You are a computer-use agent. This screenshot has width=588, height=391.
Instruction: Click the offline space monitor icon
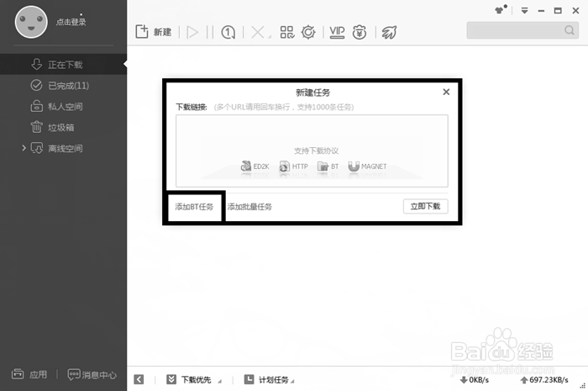(37, 148)
